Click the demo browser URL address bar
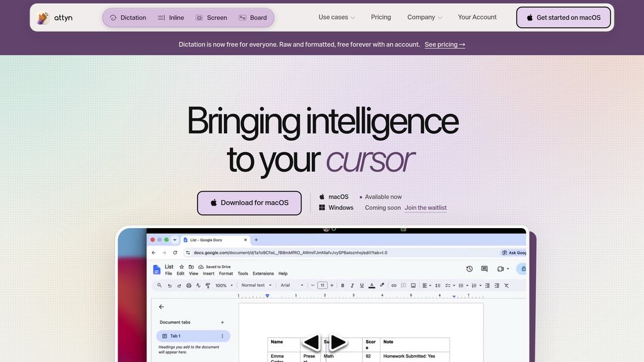The width and height of the screenshot is (644, 362). (x=341, y=253)
